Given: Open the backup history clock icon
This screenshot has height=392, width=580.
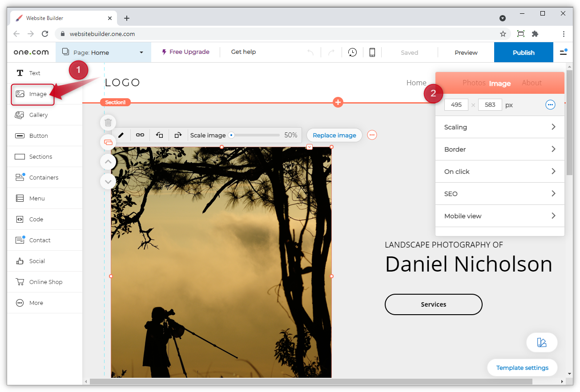Looking at the screenshot, I should click(352, 52).
